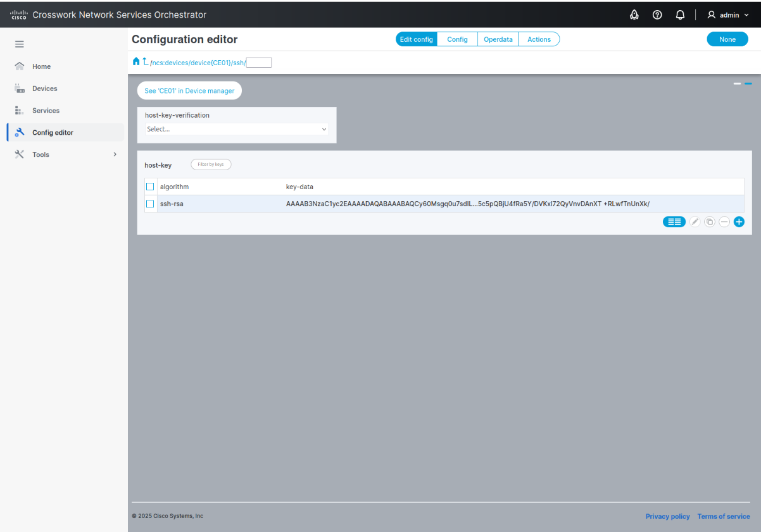Click the Filter by keys button
The height and width of the screenshot is (532, 761).
tap(211, 164)
